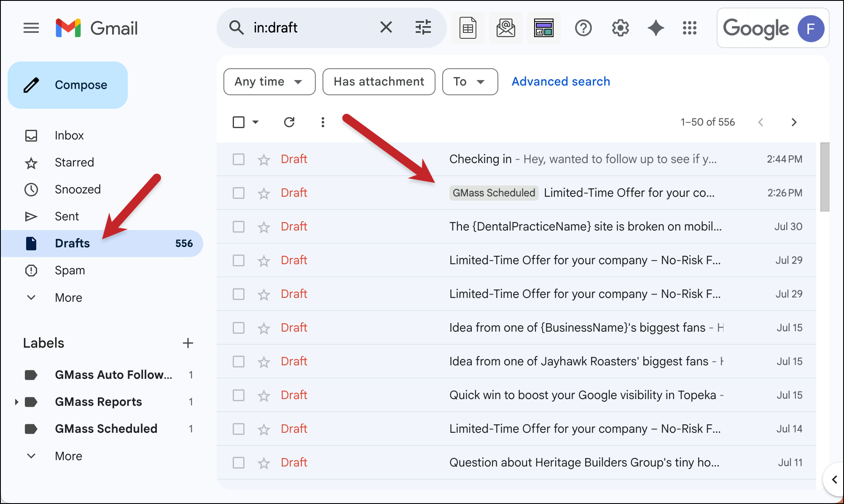Open the Spam folder

point(70,271)
